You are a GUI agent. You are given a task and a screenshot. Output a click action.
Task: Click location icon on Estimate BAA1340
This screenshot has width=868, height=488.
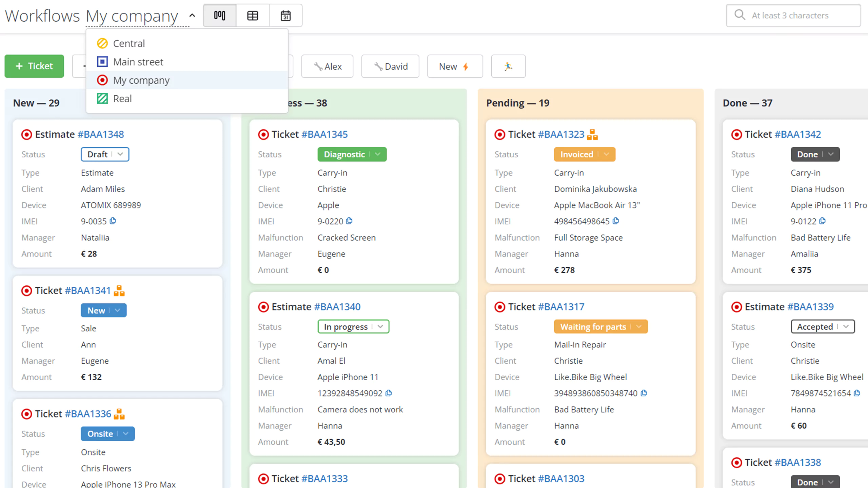coord(263,307)
